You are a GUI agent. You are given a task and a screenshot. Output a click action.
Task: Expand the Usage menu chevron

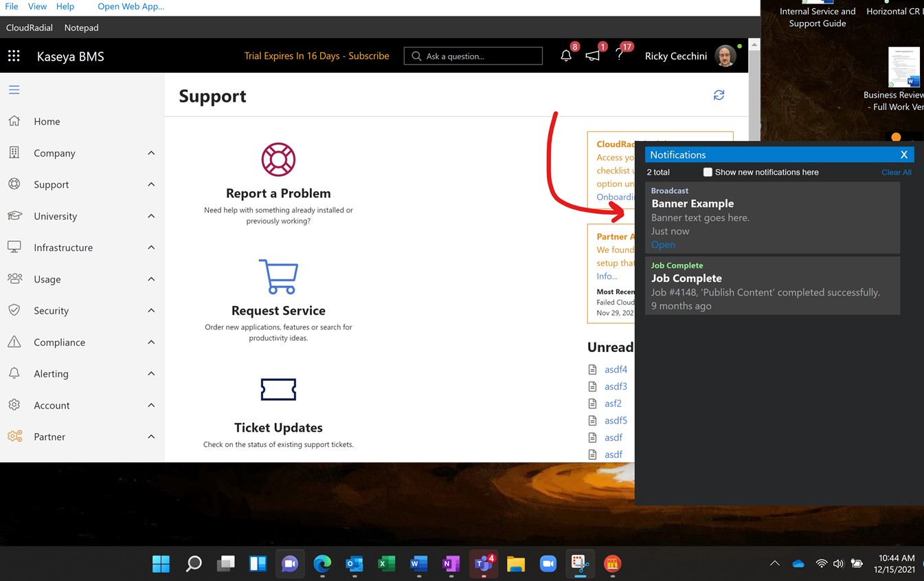(151, 278)
